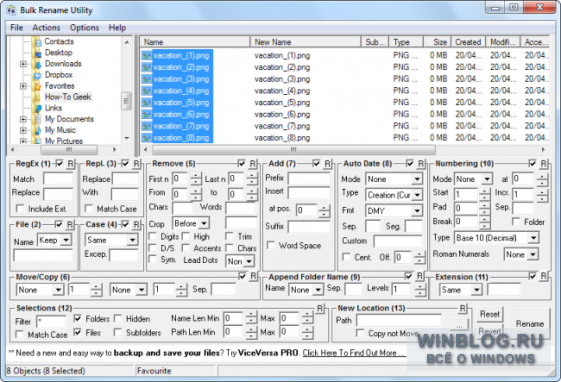Click the file icon of vacation_(5).png

(146, 103)
